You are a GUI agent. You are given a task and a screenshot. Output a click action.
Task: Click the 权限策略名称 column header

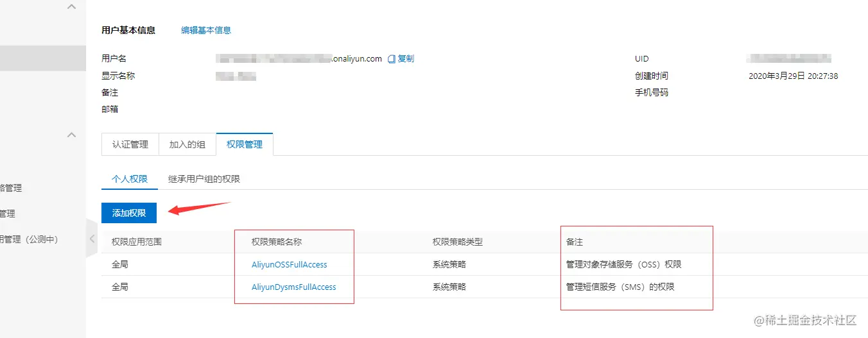pyautogui.click(x=277, y=242)
